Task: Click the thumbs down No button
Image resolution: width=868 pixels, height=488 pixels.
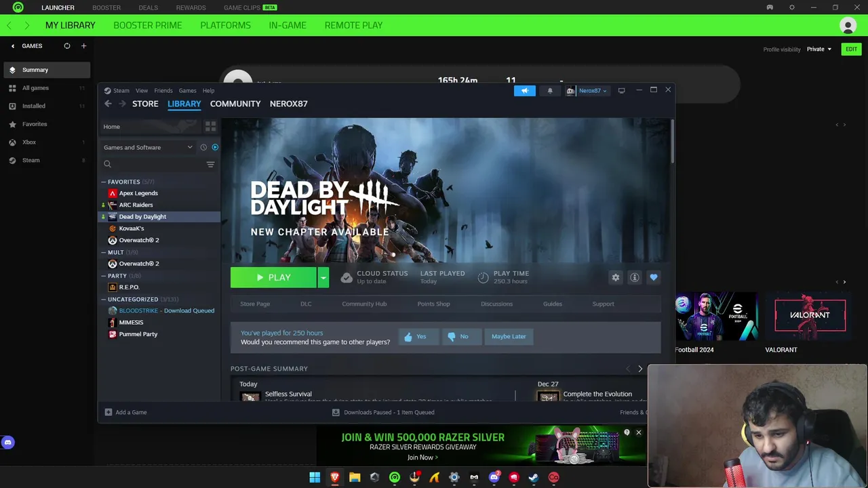Action: coord(461,336)
